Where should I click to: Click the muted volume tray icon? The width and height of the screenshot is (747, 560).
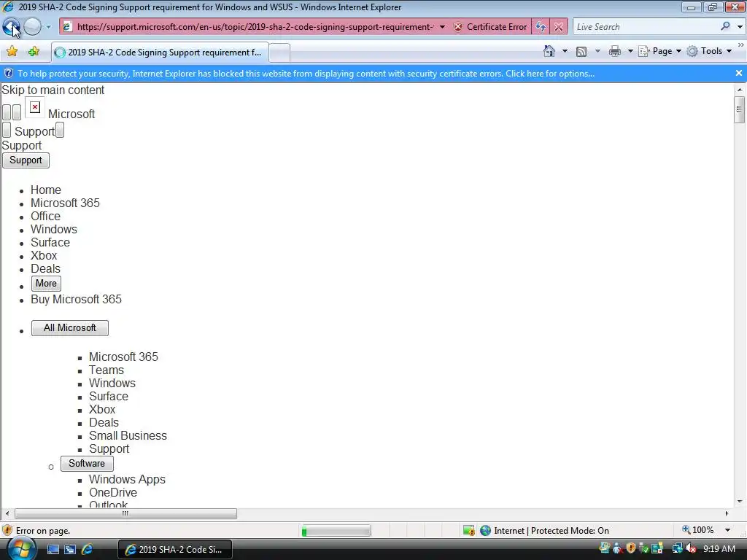(691, 548)
